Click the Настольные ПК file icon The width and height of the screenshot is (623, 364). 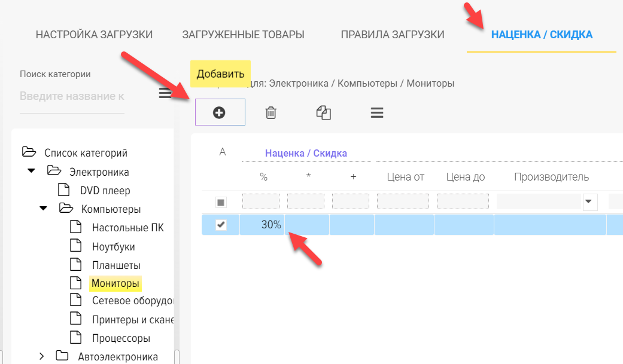pyautogui.click(x=75, y=227)
